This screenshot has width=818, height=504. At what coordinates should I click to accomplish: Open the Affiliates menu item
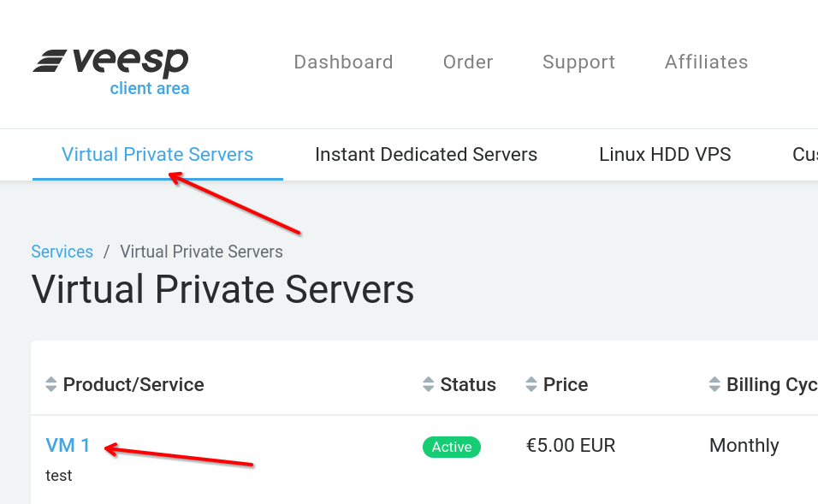click(706, 62)
